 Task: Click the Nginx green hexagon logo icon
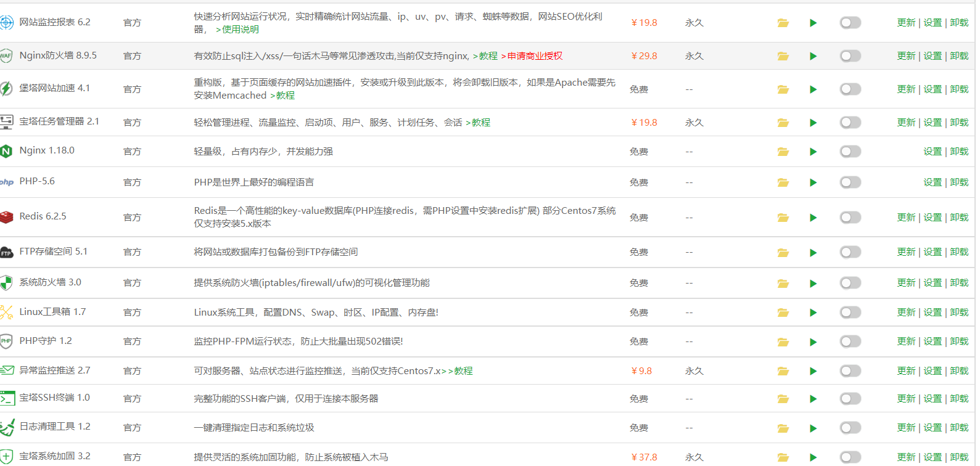click(x=6, y=151)
